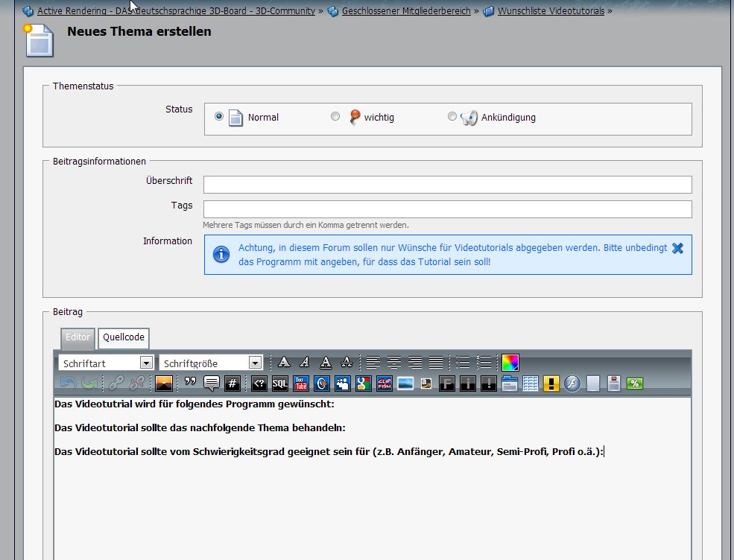Image resolution: width=734 pixels, height=560 pixels.
Task: Insert a bulleted list
Action: pyautogui.click(x=463, y=363)
